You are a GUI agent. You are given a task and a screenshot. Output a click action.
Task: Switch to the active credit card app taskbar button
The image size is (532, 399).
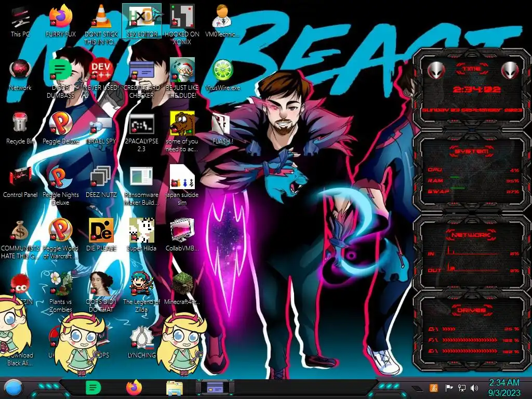pos(215,388)
